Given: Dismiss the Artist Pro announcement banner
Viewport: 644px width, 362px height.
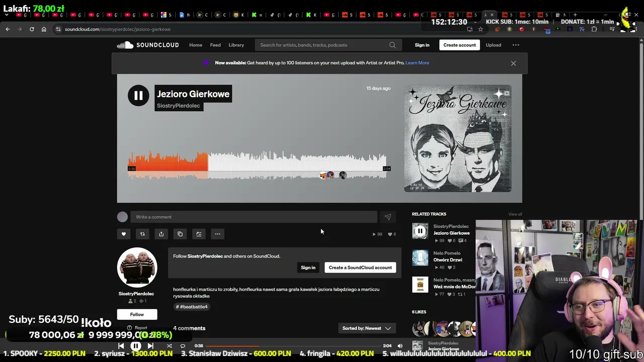Looking at the screenshot, I should pyautogui.click(x=513, y=63).
